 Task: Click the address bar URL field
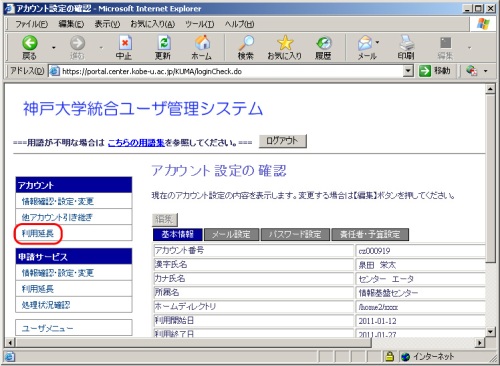231,71
